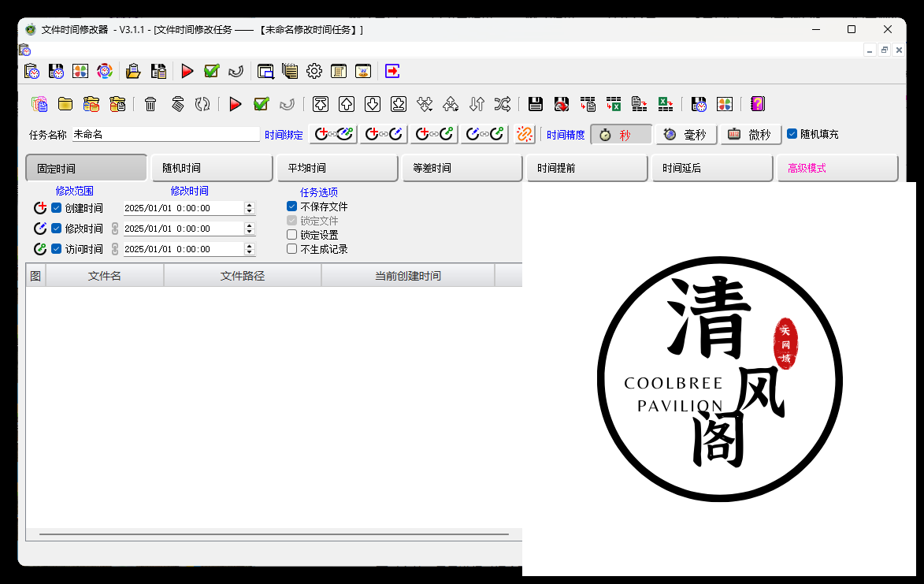This screenshot has width=924, height=584.
Task: Click the 创建时间 date spinner arrows
Action: click(250, 208)
